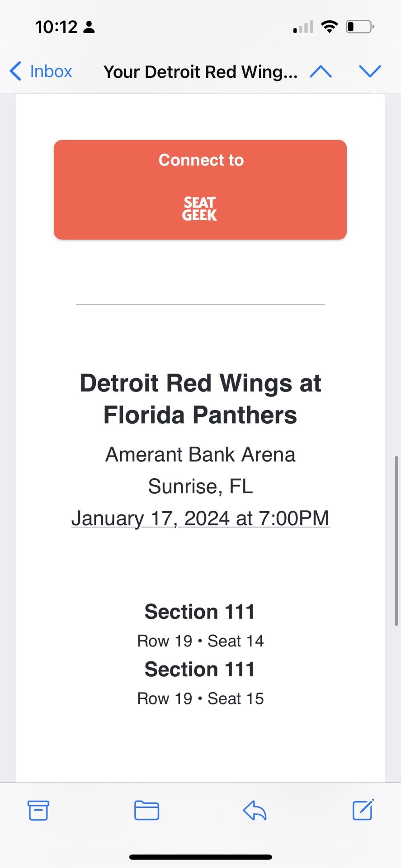
Task: Tap the Wi-Fi status icon
Action: click(330, 27)
